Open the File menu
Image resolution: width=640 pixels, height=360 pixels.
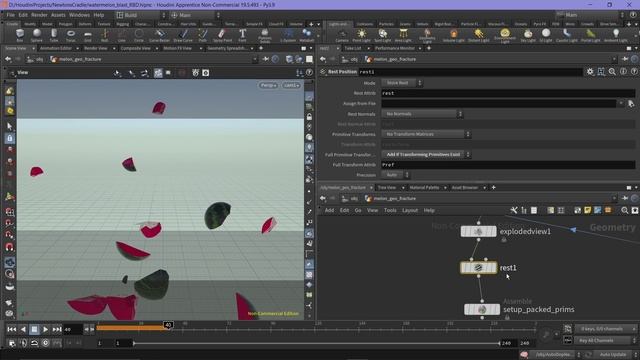click(10, 15)
